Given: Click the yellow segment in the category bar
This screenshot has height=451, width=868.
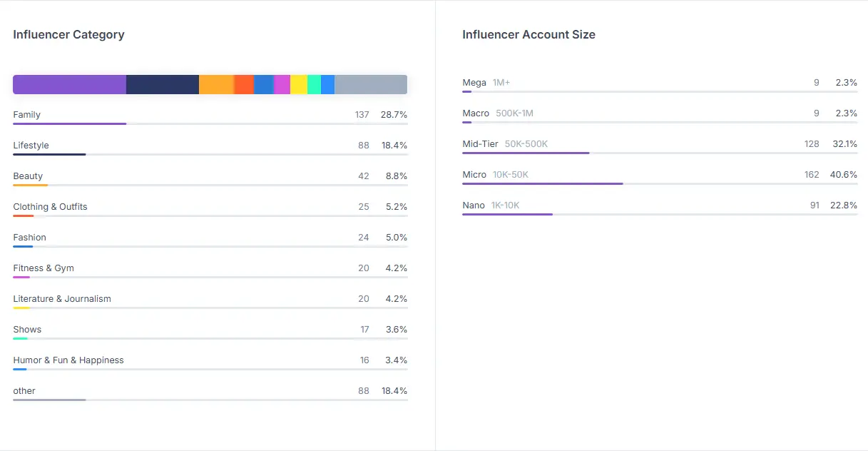Looking at the screenshot, I should coord(299,84).
